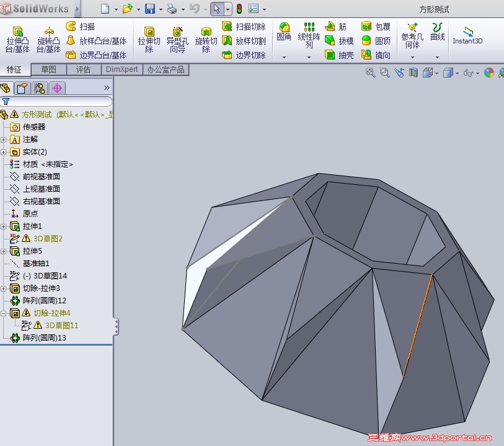Select the 拔模 draft tool

339,41
